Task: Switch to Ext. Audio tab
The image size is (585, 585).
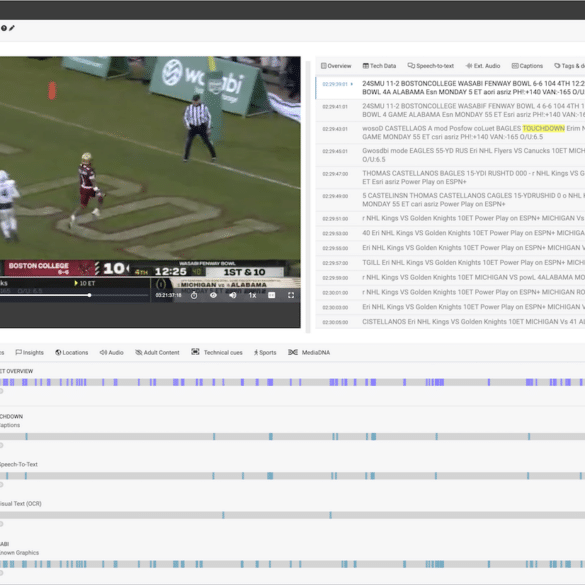Action: point(483,66)
